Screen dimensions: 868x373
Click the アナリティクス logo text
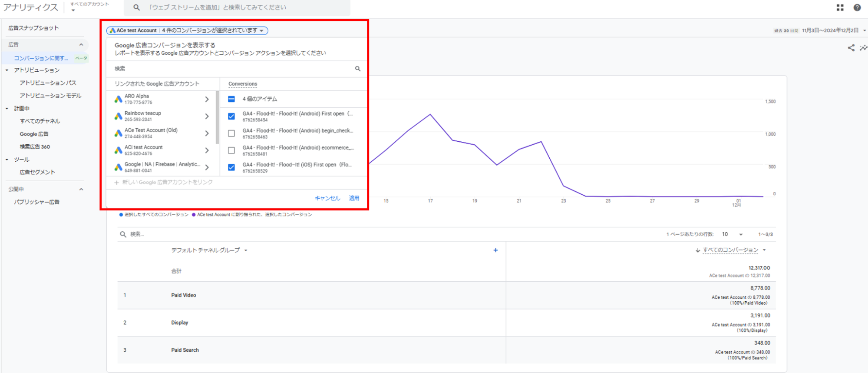tap(30, 7)
